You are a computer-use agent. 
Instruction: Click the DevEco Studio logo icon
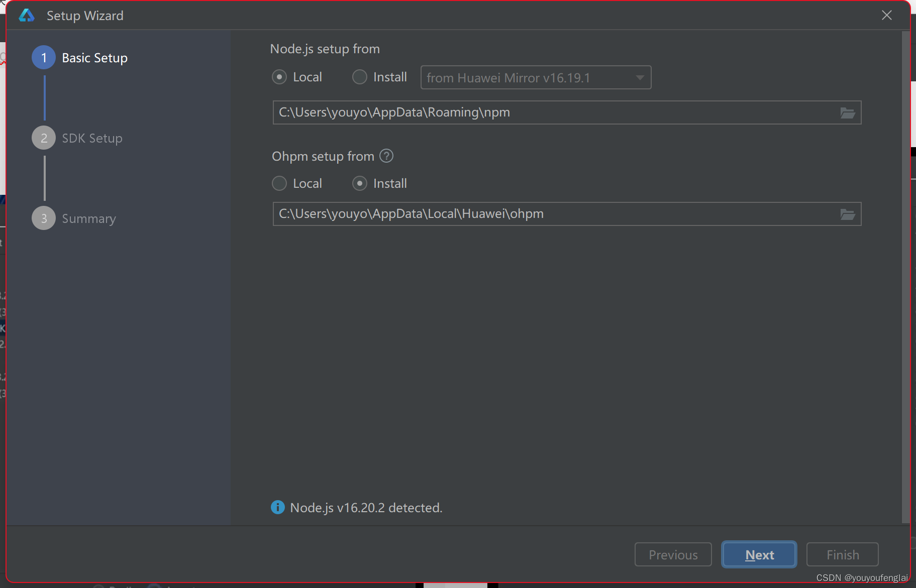[x=27, y=16]
